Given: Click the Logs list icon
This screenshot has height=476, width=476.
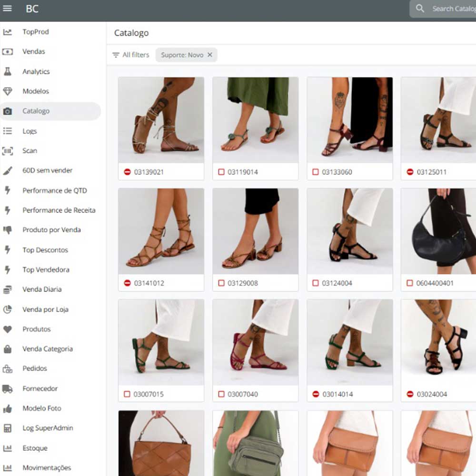Looking at the screenshot, I should tap(8, 131).
